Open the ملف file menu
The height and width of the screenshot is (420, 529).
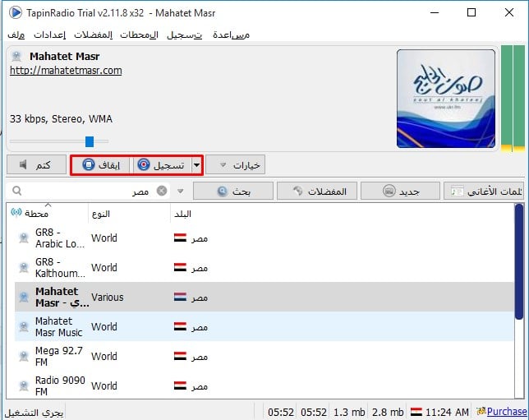point(16,35)
